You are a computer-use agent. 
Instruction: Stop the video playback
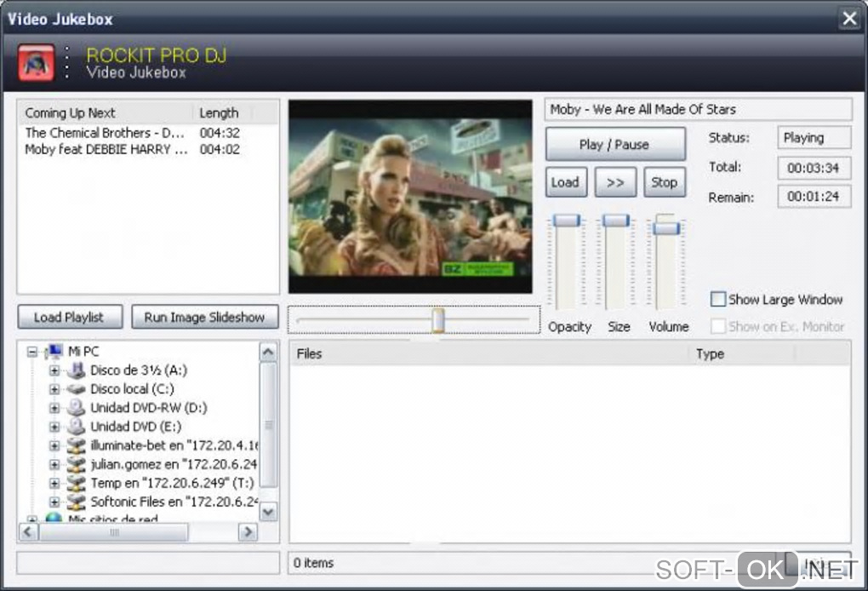point(665,182)
